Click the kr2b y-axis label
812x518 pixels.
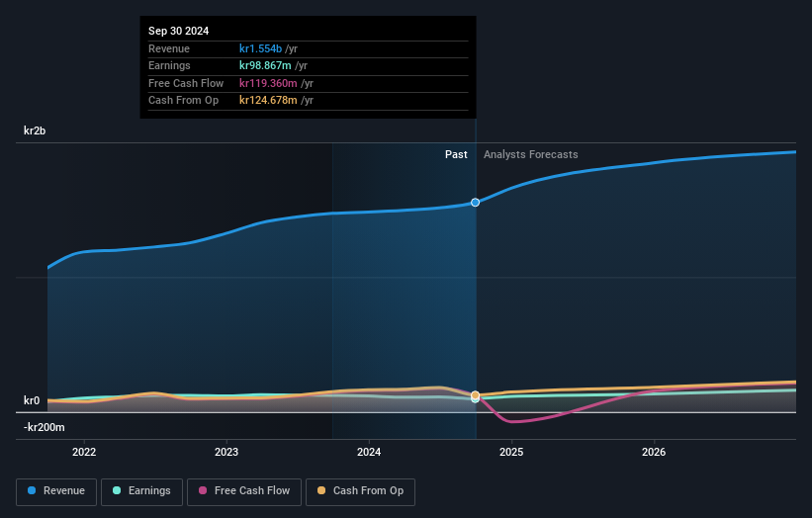pos(35,130)
